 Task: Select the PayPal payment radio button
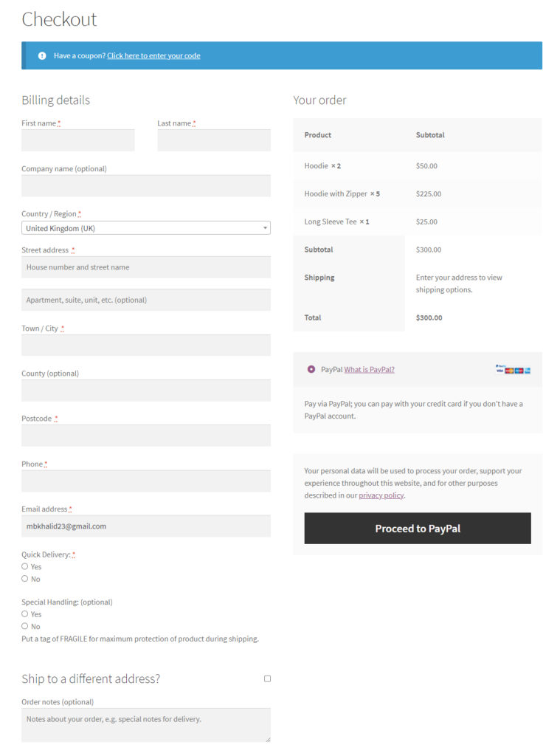coord(311,369)
